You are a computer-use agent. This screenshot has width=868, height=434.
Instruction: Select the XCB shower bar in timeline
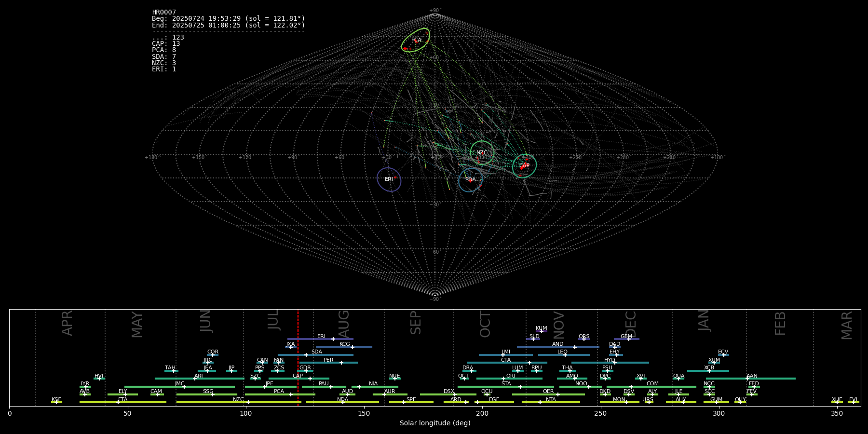[708, 371]
